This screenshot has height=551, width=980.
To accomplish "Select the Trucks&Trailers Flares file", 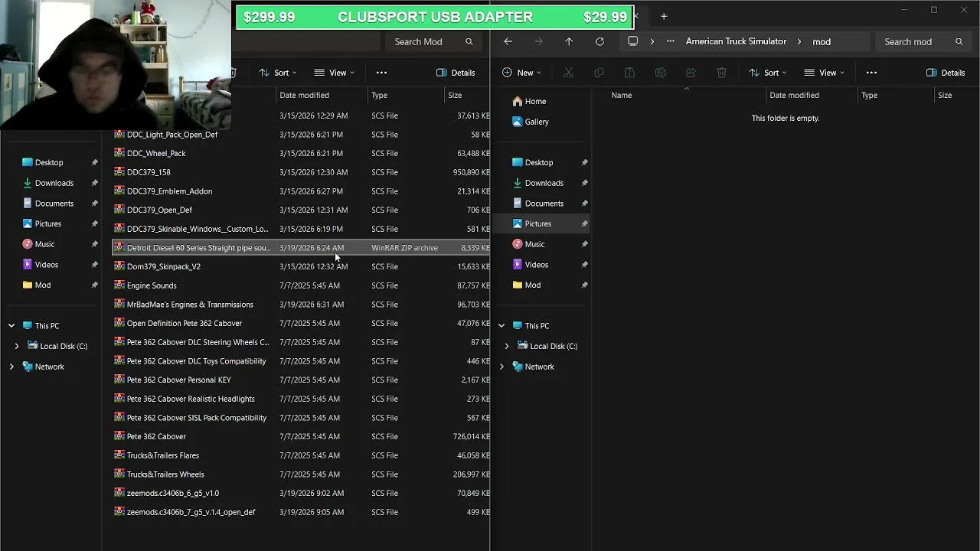I will tap(301, 455).
